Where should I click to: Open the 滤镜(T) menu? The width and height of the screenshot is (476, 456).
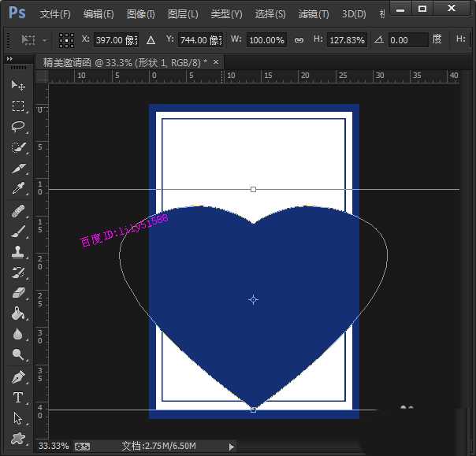coord(314,14)
